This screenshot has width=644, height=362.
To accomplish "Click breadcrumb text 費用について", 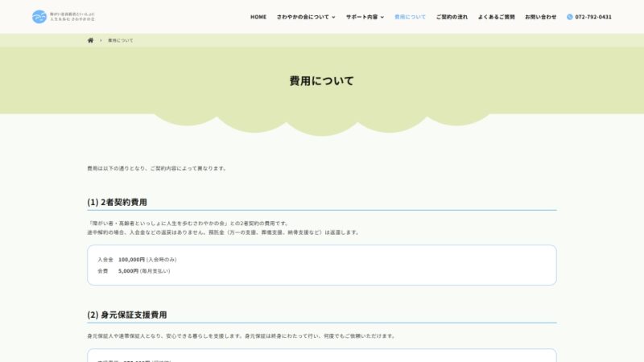I will point(120,40).
